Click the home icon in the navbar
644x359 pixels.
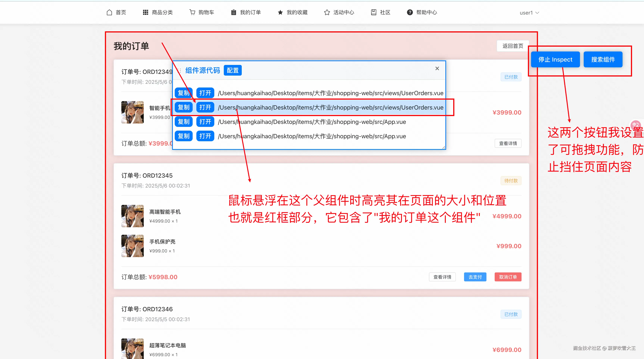click(109, 13)
